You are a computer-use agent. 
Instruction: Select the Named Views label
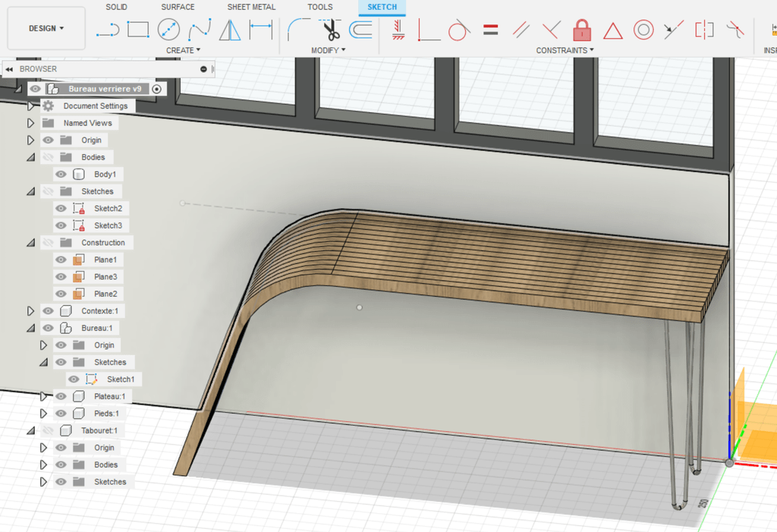coord(88,123)
